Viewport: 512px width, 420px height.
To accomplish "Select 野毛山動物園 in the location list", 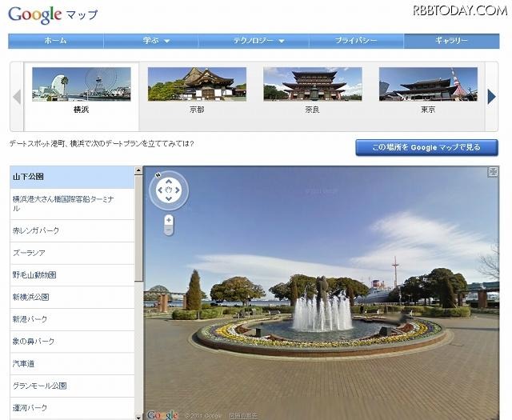I will 72,275.
